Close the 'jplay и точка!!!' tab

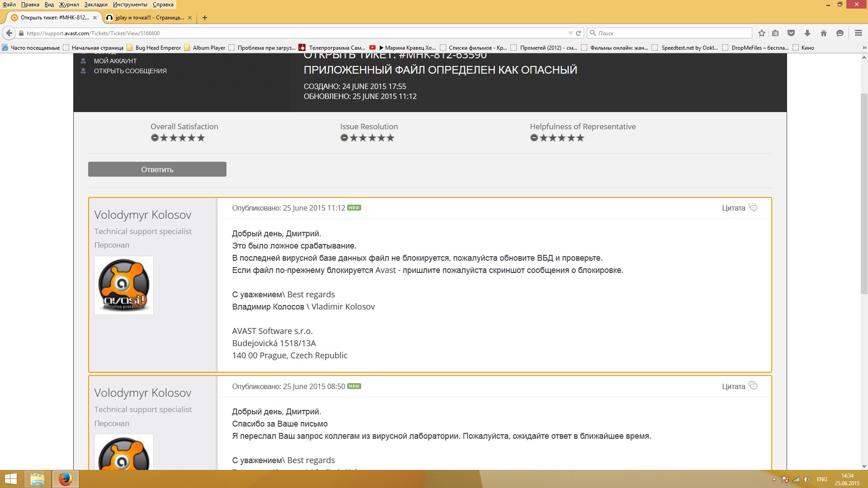click(x=190, y=18)
